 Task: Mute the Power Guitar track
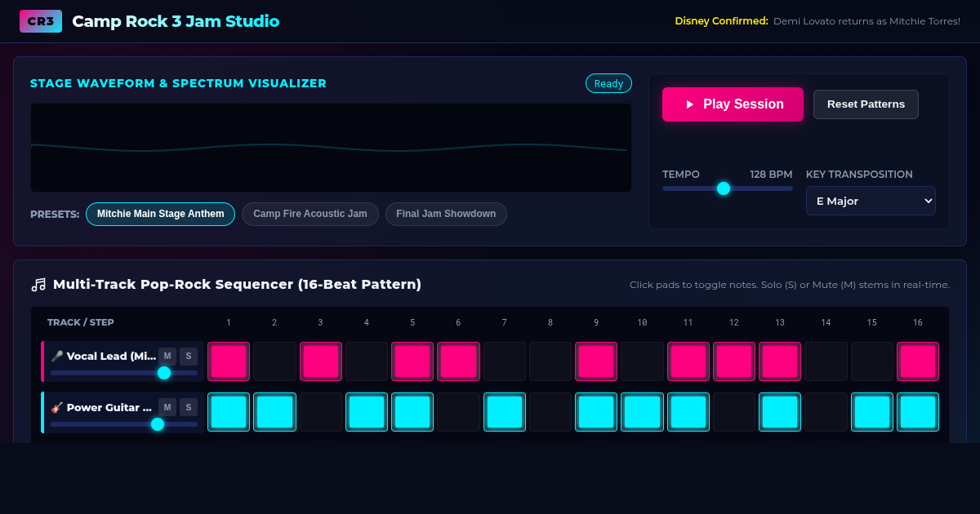tap(167, 407)
